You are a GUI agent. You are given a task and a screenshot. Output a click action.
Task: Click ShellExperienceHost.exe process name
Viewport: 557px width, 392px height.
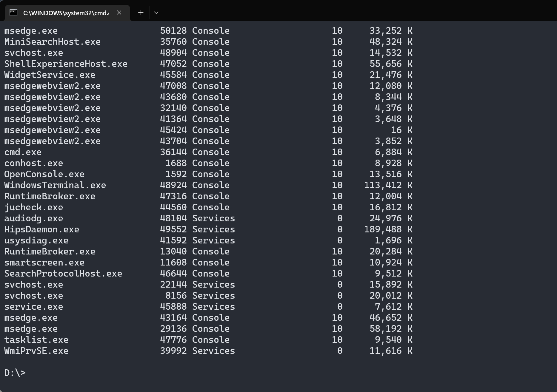(x=66, y=64)
